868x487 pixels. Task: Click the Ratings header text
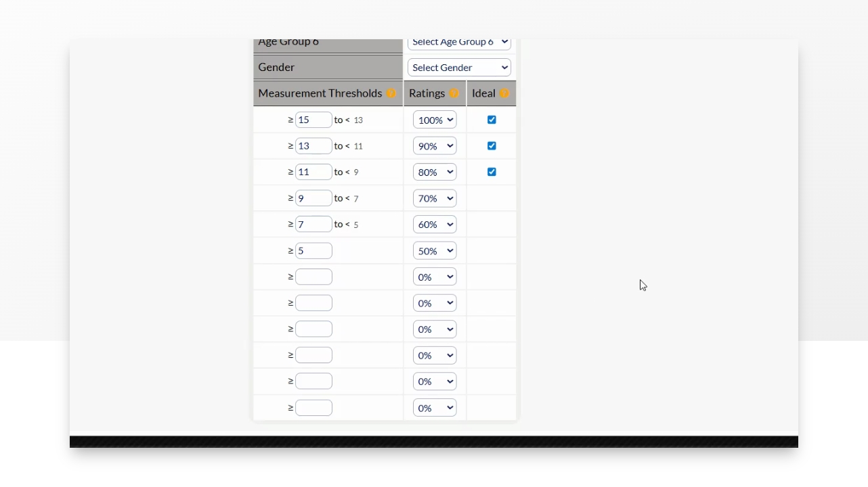pyautogui.click(x=427, y=93)
